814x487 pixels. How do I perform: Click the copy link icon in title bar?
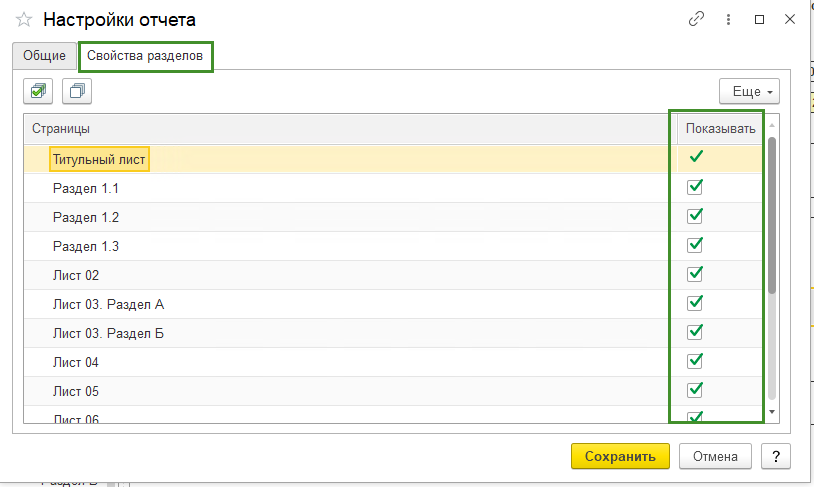697,19
